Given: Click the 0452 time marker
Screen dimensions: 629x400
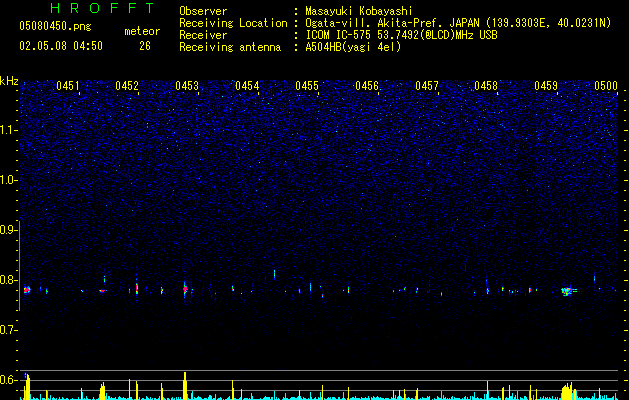Looking at the screenshot, I should tap(127, 86).
